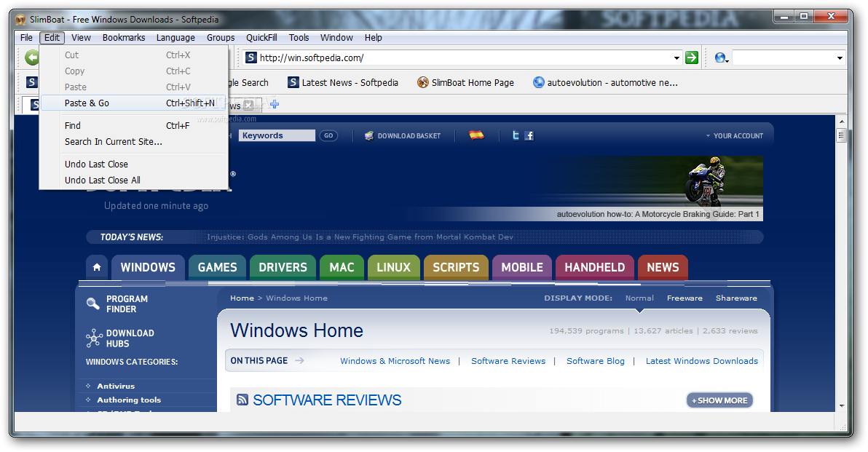This screenshot has height=452, width=868.
Task: Close the tab with its X button
Action: (x=248, y=105)
